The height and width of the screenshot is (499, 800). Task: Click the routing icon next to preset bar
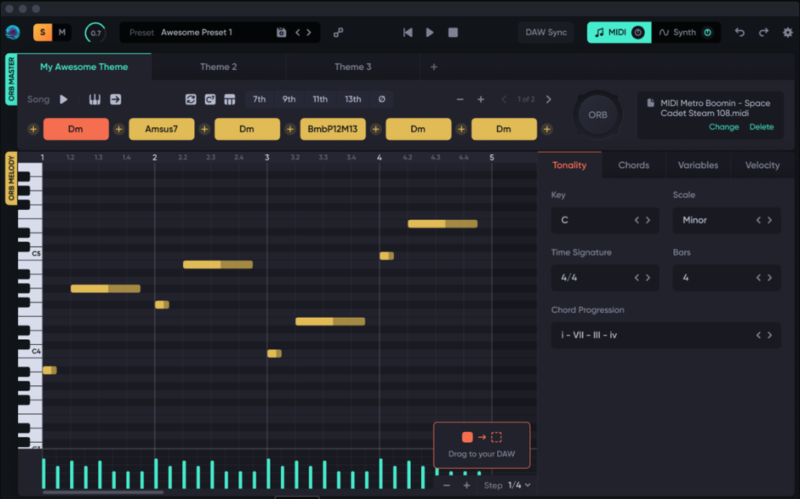point(338,33)
